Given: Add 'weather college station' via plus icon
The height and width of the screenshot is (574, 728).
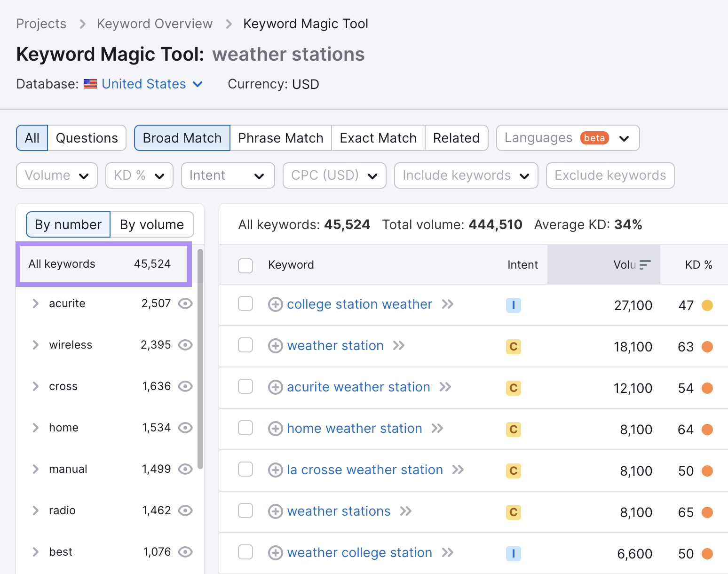Looking at the screenshot, I should [275, 553].
